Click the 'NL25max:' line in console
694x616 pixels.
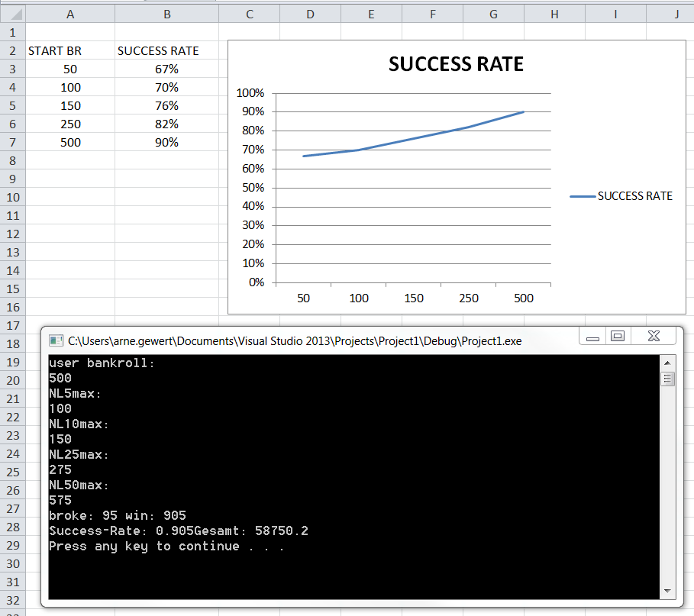click(79, 455)
